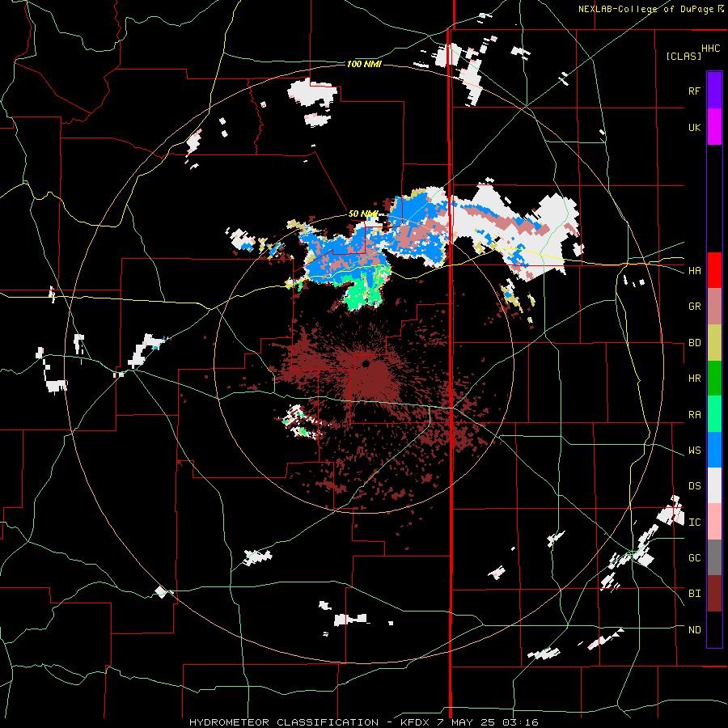The width and height of the screenshot is (728, 728).
Task: Click the HA red legend swatch
Action: point(714,270)
